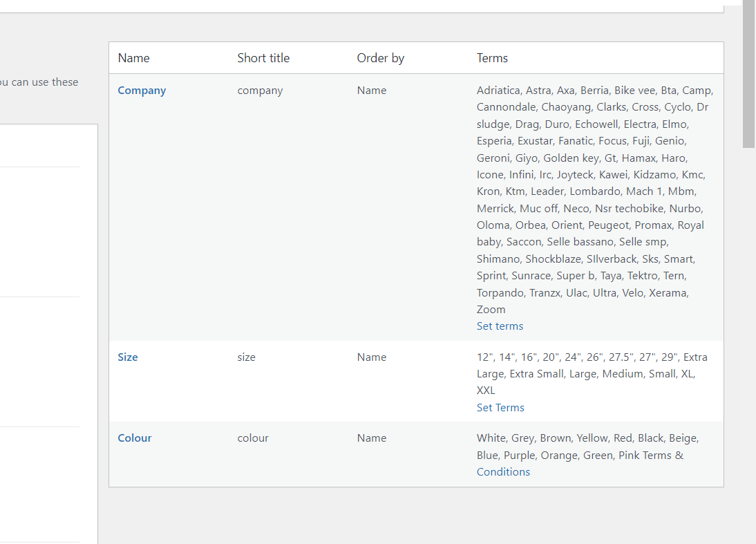Click Order by value in Colour row
This screenshot has width=756, height=544.
click(372, 438)
